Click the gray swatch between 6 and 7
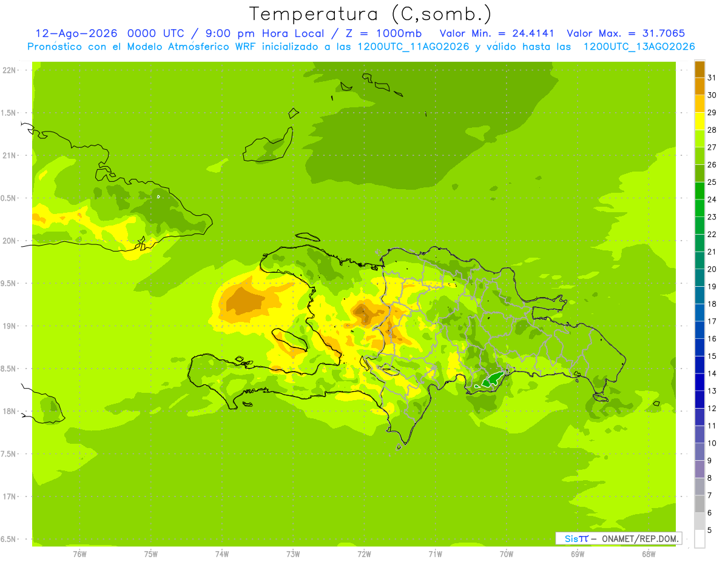Viewport: 728px width, 562px height. tap(699, 504)
